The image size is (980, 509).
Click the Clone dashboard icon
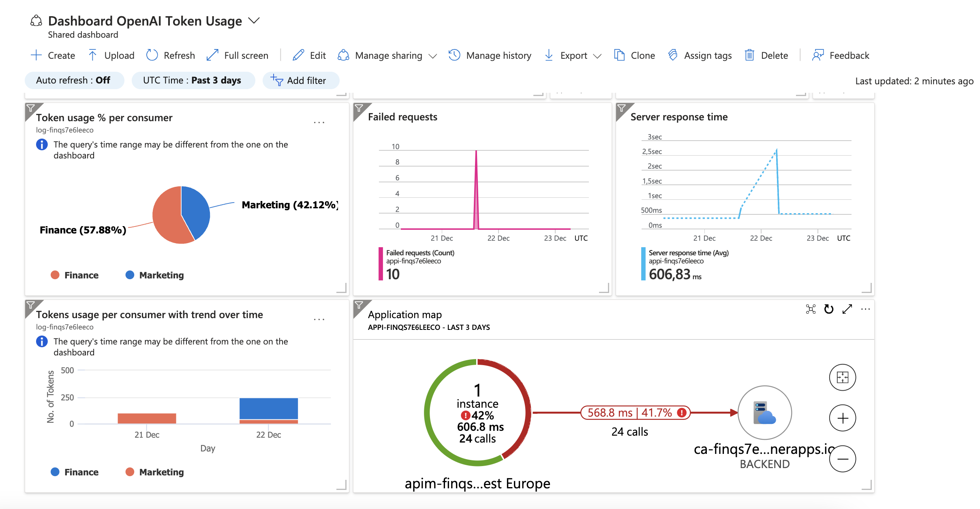pos(619,55)
